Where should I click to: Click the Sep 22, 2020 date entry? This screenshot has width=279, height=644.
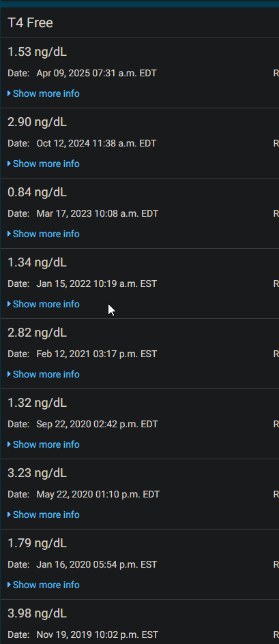point(97,425)
